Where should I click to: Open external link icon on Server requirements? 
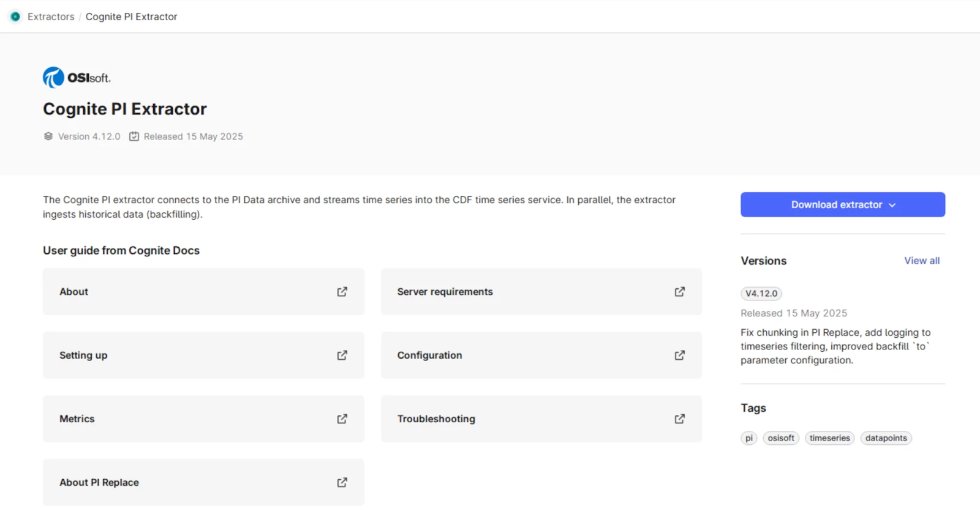click(x=680, y=292)
